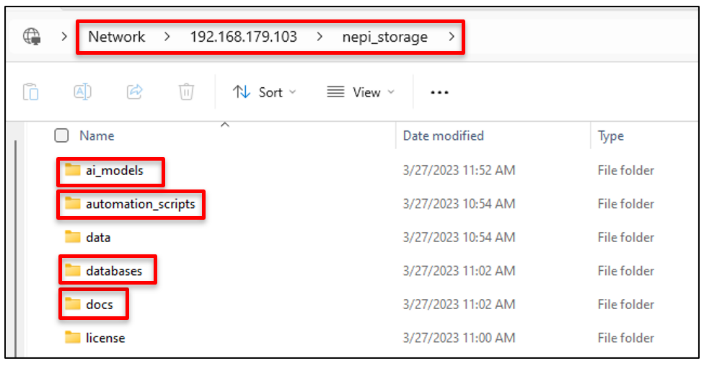
Task: Click the Paste clipboard icon
Action: point(31,92)
